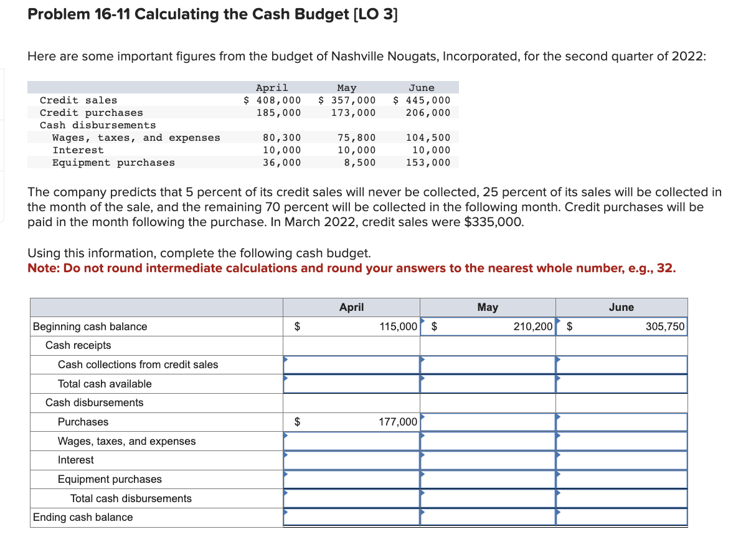The image size is (756, 547).
Task: Click the May Total cash available input
Action: point(488,384)
